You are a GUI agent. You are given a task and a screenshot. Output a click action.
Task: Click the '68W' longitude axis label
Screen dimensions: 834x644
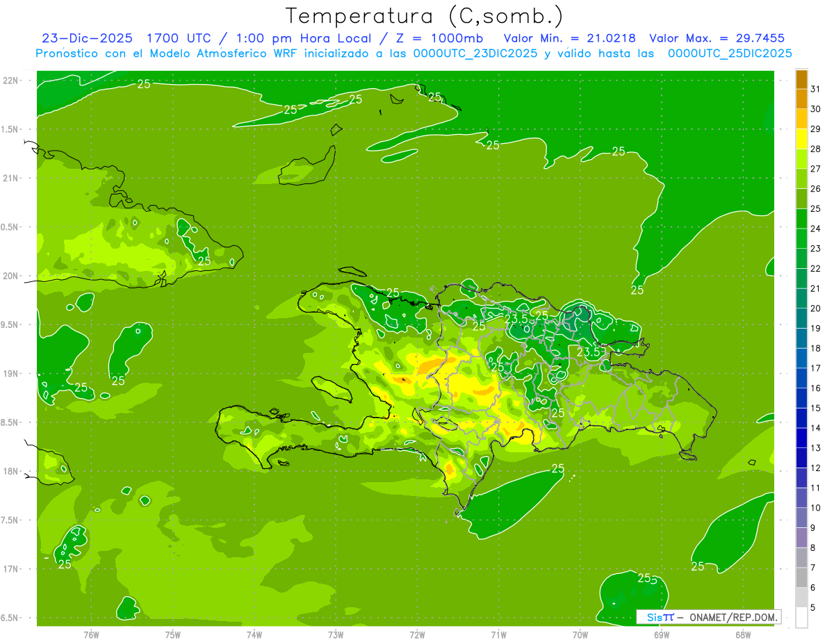(743, 636)
